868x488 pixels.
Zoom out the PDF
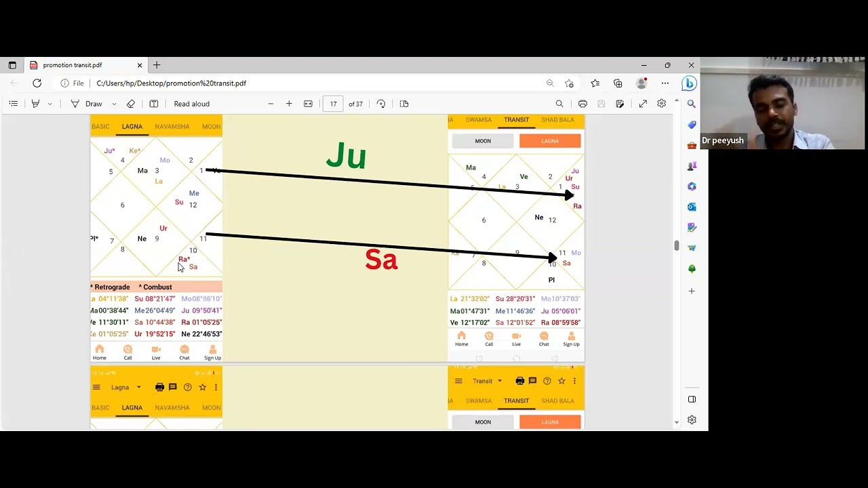pyautogui.click(x=271, y=104)
